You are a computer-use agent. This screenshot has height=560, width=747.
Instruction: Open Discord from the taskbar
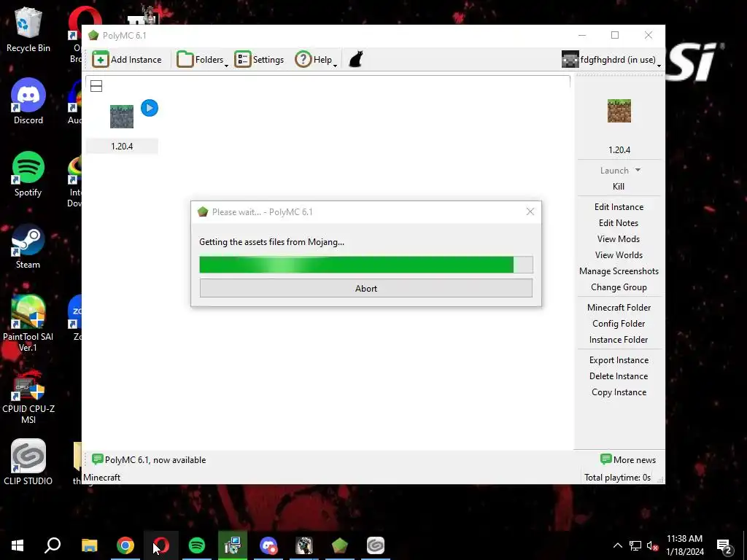tap(268, 545)
